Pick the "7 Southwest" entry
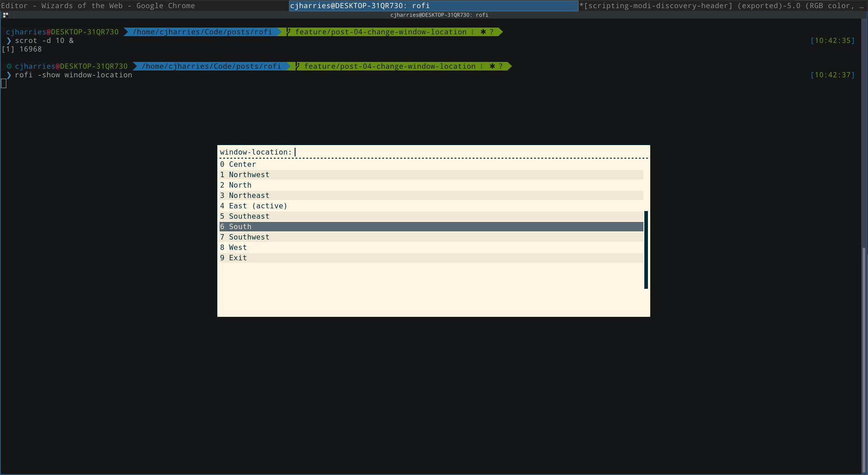 click(x=432, y=237)
